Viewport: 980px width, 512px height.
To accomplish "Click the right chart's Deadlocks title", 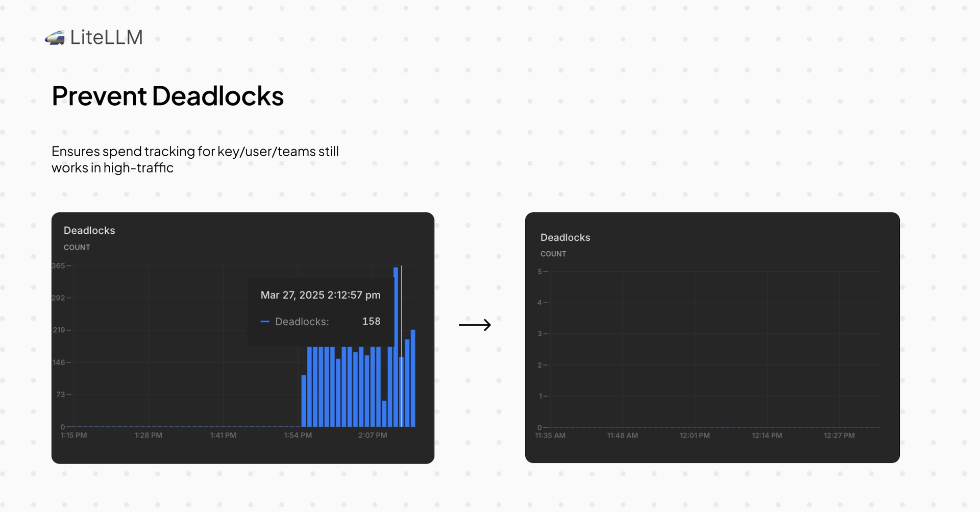I will (x=565, y=237).
